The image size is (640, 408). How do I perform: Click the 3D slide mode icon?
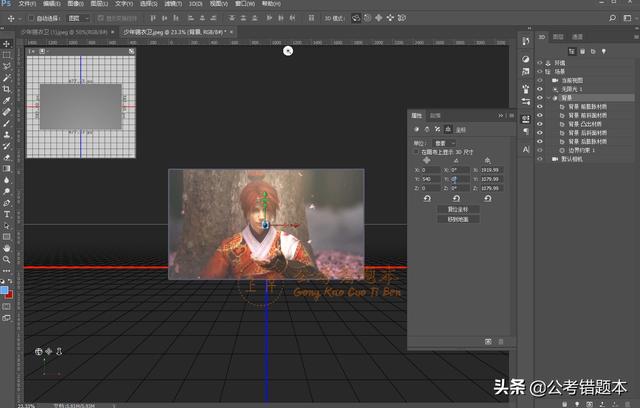pyautogui.click(x=390, y=18)
